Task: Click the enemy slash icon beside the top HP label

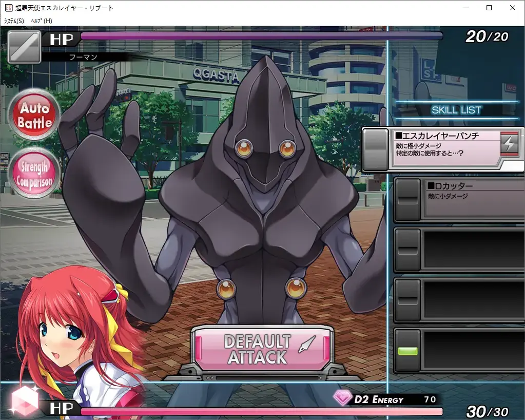Action: point(24,47)
